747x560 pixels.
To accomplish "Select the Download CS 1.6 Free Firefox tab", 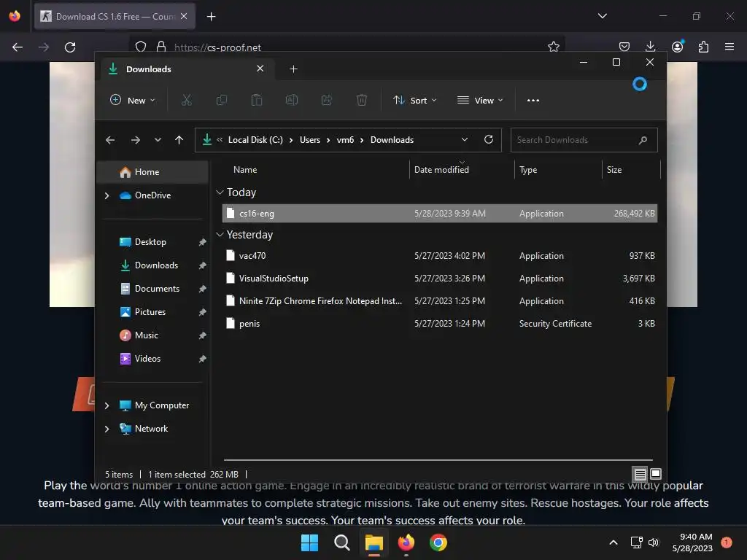I will (115, 16).
